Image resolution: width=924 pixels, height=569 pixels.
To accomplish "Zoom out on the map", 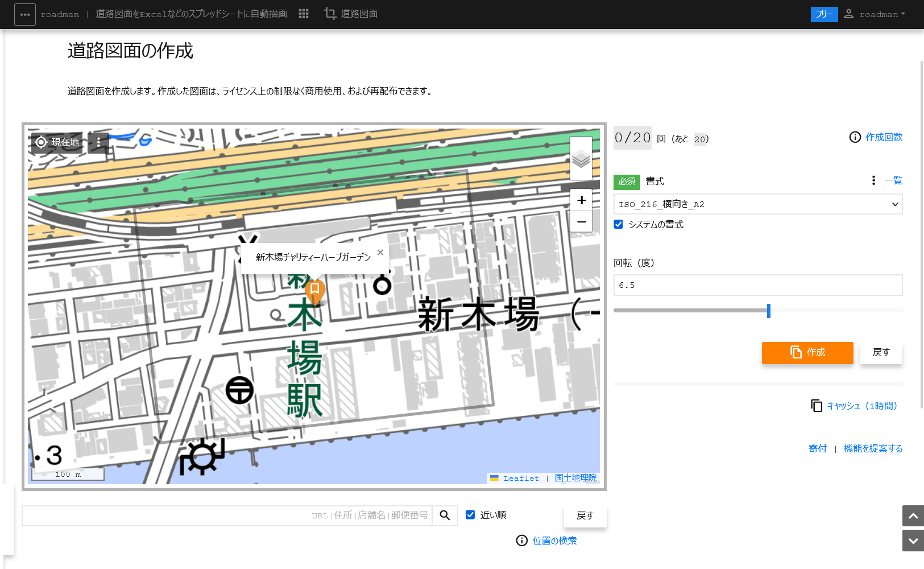I will coord(581,221).
